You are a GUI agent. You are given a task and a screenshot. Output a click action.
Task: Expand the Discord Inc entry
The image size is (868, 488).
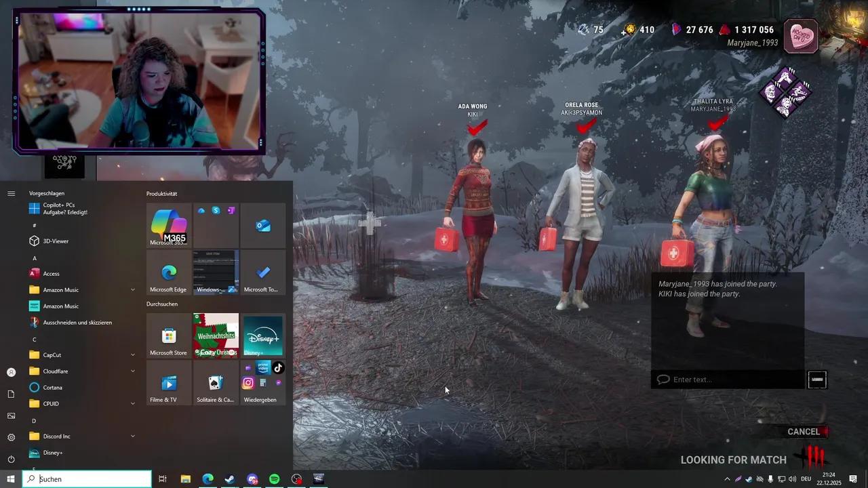tap(57, 436)
